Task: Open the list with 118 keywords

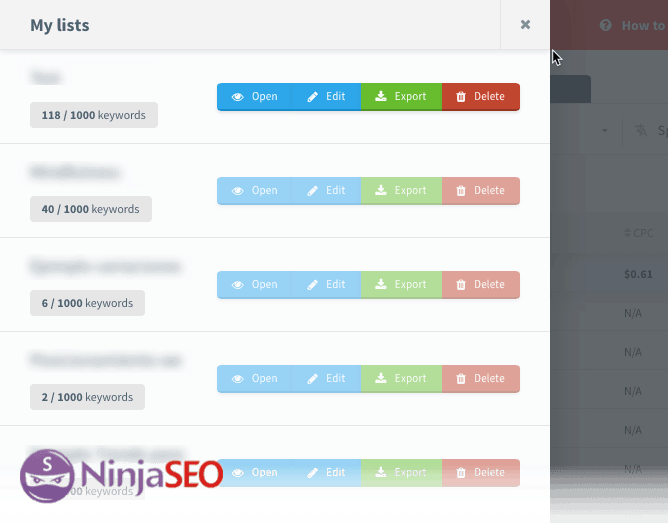Action: point(254,97)
